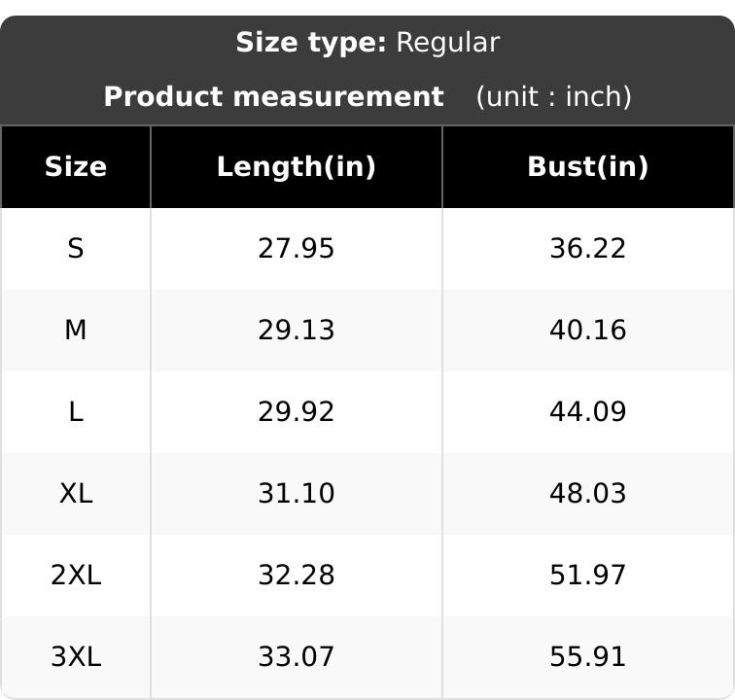The height and width of the screenshot is (700, 735).
Task: Click the 44.09 bust value
Action: click(588, 411)
